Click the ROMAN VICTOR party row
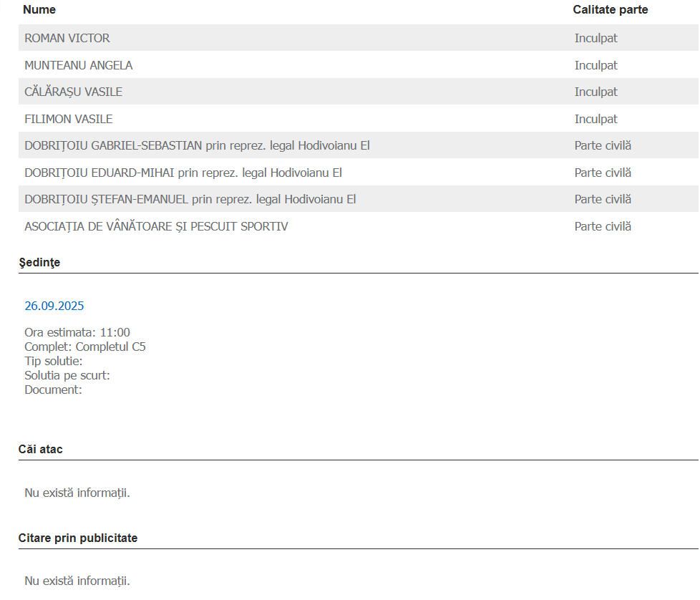700x600 pixels. coord(67,38)
